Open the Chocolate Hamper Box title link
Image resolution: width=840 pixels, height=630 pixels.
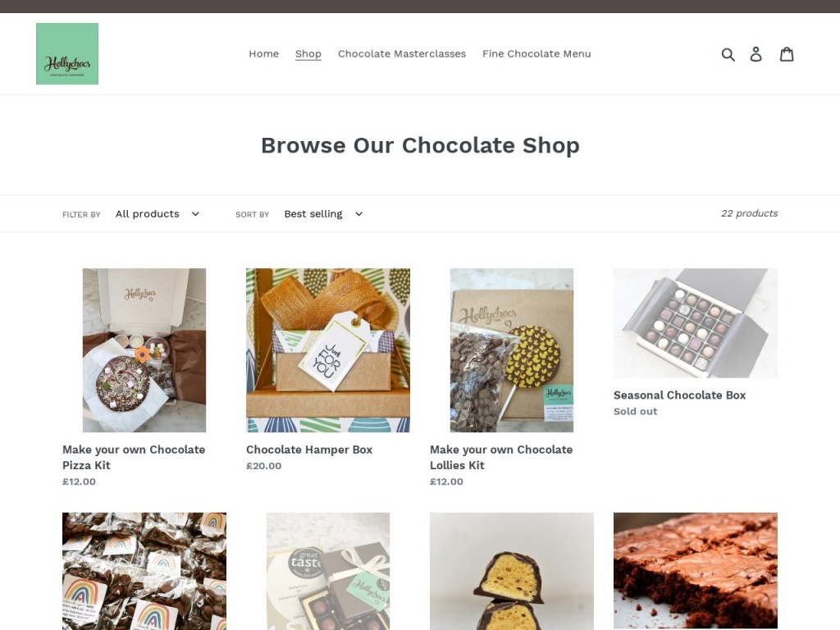pyautogui.click(x=309, y=450)
